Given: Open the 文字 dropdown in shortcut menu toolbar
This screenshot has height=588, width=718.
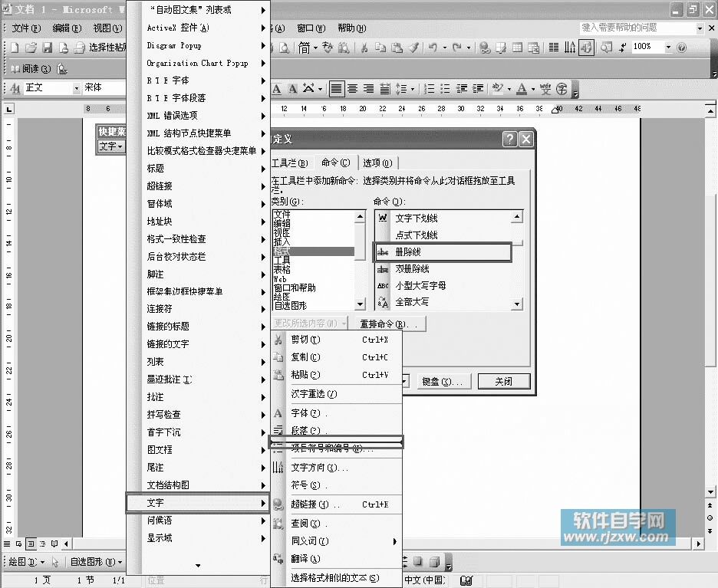Looking at the screenshot, I should [110, 146].
